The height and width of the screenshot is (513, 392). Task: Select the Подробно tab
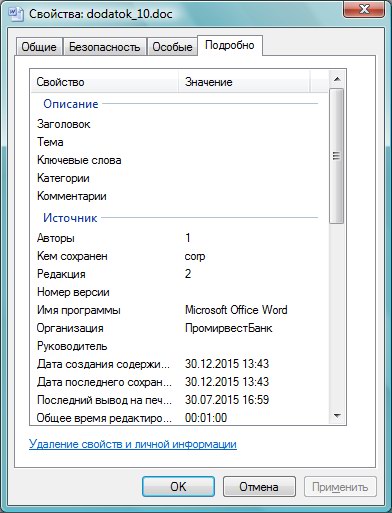(230, 45)
